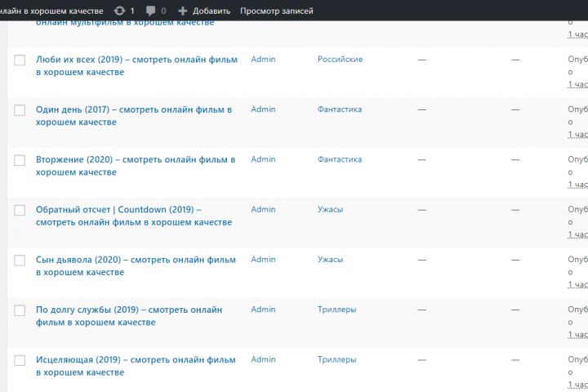Filter by the Российские category link
The width and height of the screenshot is (588, 392).
(340, 60)
